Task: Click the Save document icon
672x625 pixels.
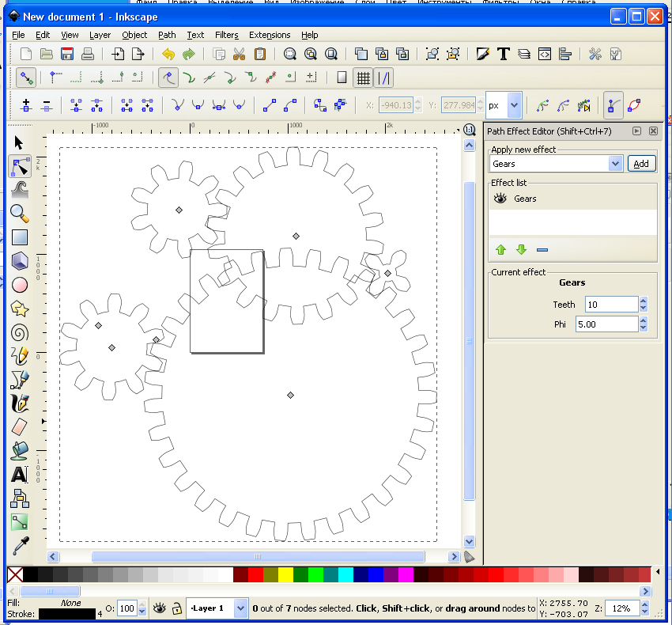Action: click(x=67, y=54)
